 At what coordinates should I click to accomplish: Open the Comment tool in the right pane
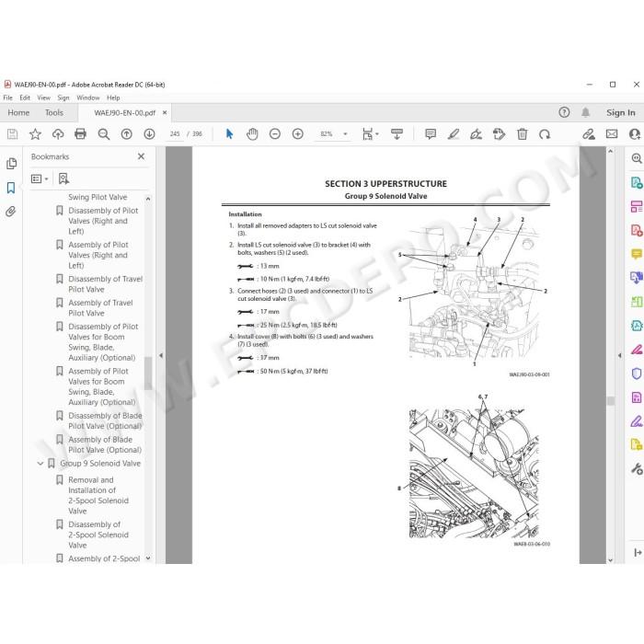point(637,254)
